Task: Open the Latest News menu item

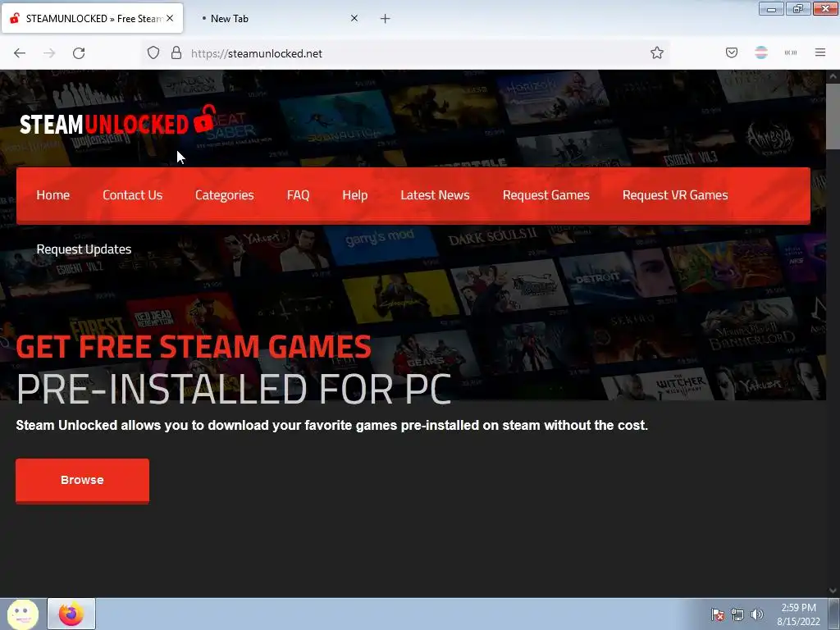Action: pos(435,195)
